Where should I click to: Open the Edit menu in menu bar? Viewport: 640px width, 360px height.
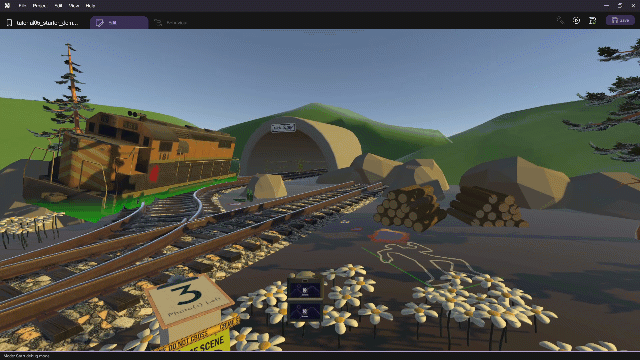coord(58,6)
